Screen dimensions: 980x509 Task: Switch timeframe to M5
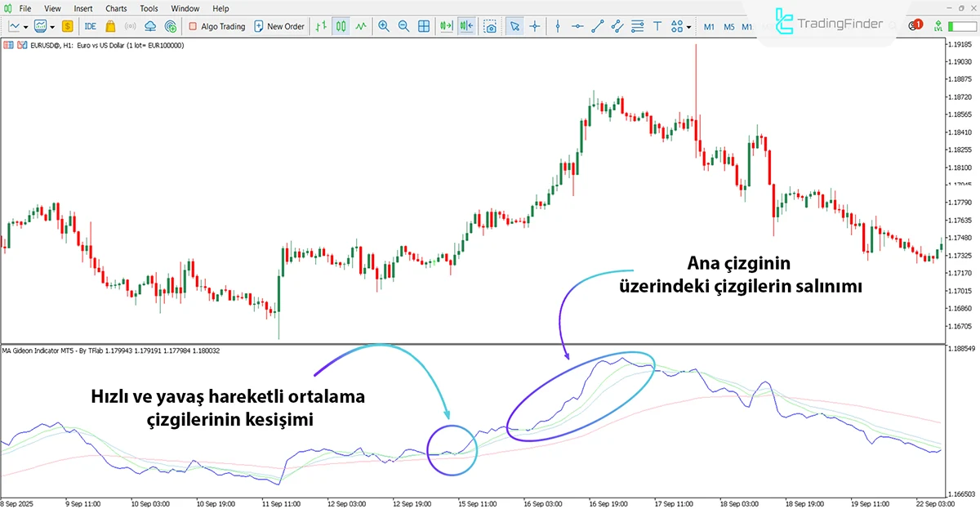729,26
